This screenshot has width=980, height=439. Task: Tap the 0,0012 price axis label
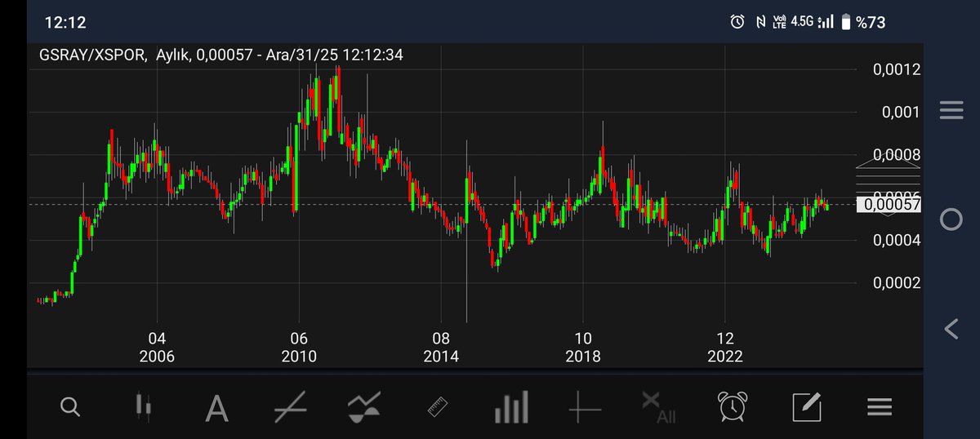click(897, 69)
